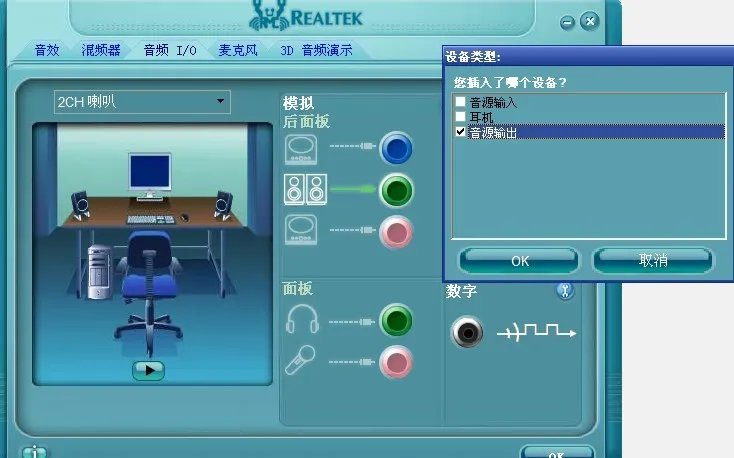Click the digital signal waveform icon
Viewport: 734px width, 458px height.
tap(536, 332)
